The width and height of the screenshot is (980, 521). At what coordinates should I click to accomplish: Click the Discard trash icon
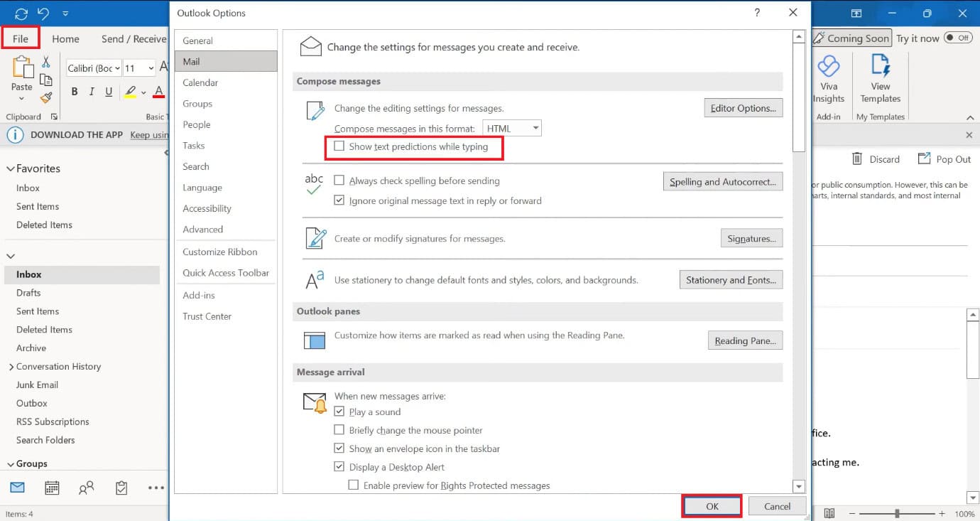pyautogui.click(x=857, y=159)
